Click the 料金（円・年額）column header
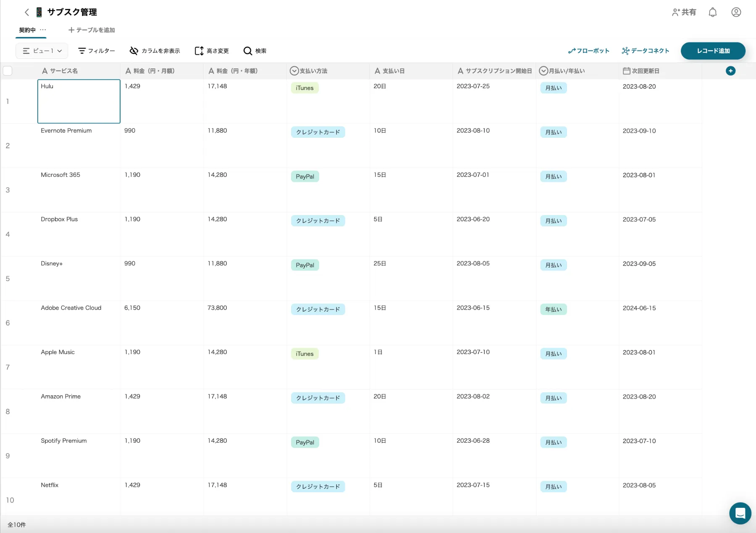This screenshot has height=533, width=756. point(245,71)
